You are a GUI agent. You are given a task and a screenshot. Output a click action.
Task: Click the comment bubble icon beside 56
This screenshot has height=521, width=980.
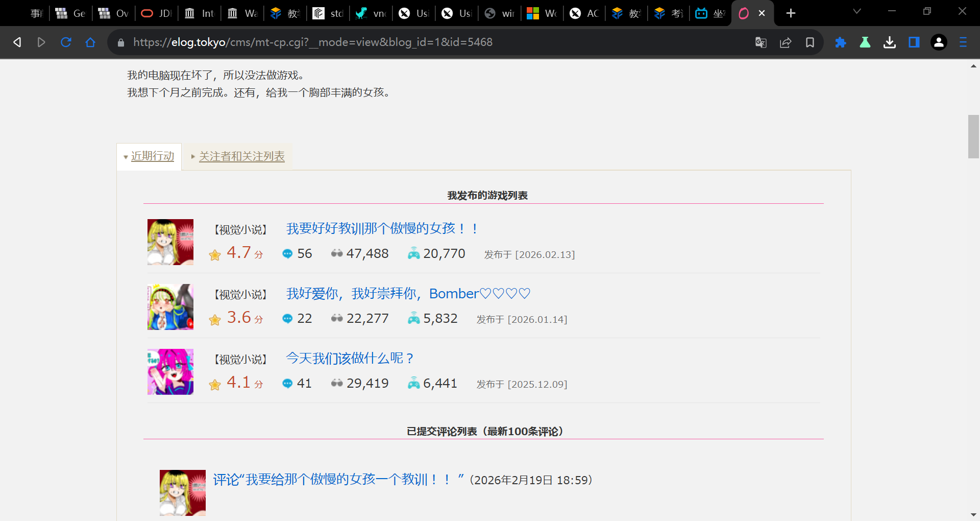(x=287, y=253)
